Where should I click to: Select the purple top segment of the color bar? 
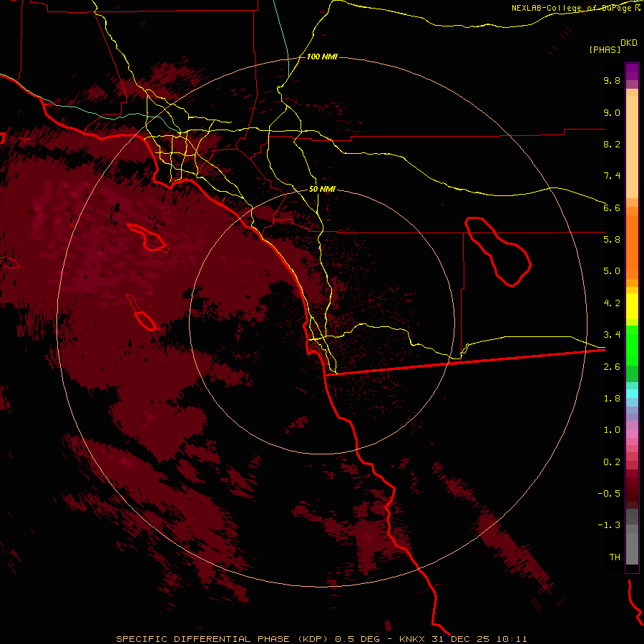pos(632,72)
